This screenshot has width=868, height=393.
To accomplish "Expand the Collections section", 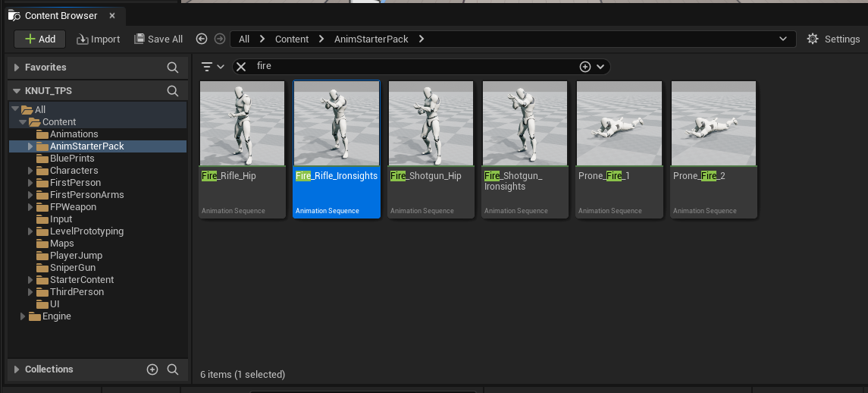I will pos(17,369).
